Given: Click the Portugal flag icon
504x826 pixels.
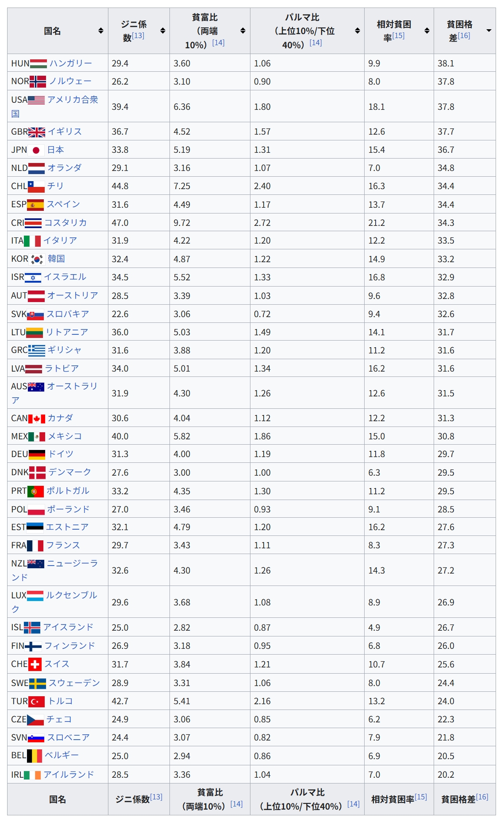Looking at the screenshot, I should coord(35,491).
